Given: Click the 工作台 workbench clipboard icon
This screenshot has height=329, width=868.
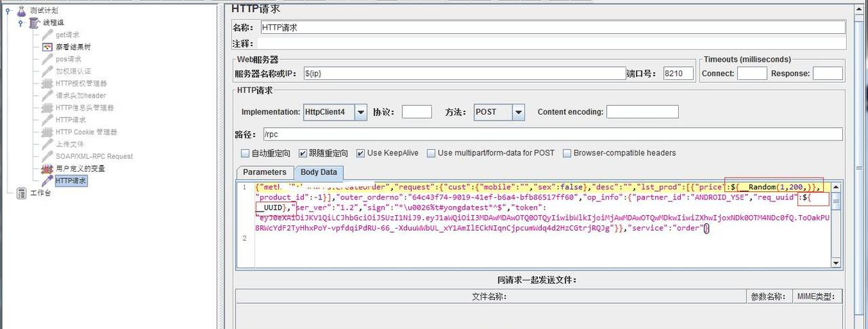Looking at the screenshot, I should tap(21, 193).
